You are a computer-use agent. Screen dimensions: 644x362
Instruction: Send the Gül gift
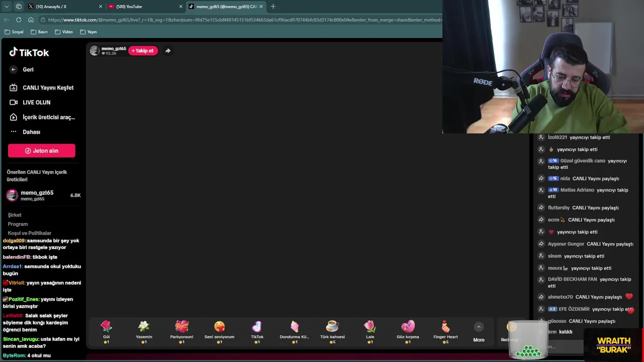tap(106, 332)
